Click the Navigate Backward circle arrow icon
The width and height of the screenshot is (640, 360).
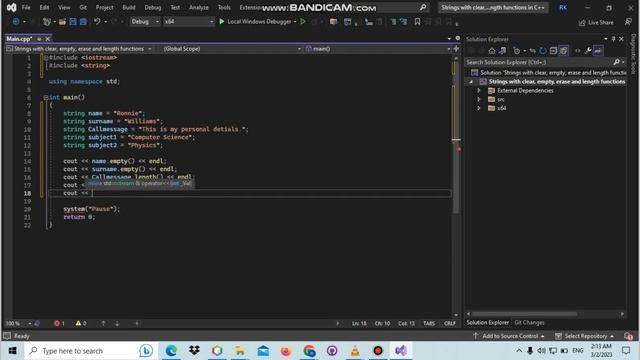coord(16,22)
